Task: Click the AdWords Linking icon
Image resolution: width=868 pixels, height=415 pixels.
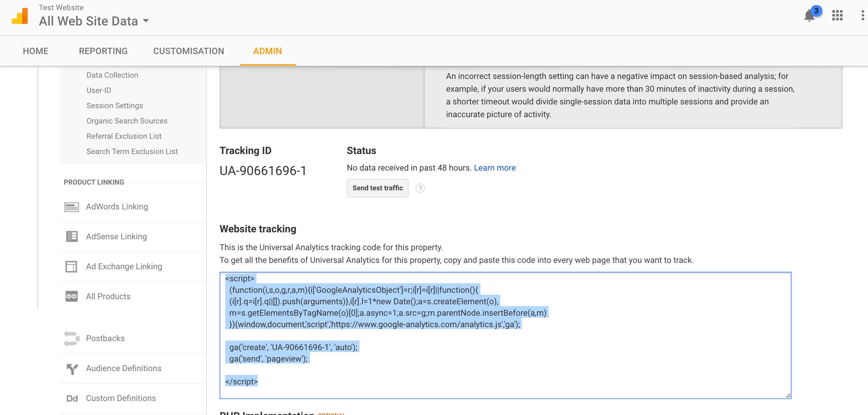Action: pyautogui.click(x=72, y=207)
